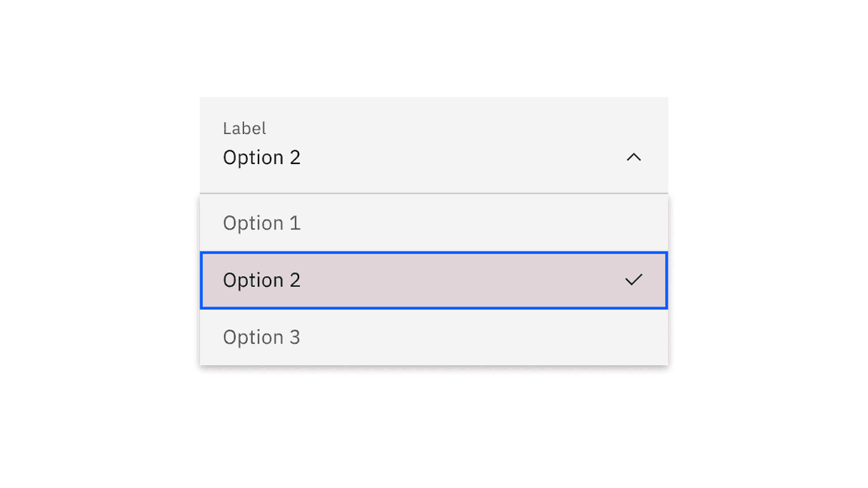
Task: Click the Label text above the selected value
Action: pyautogui.click(x=244, y=128)
